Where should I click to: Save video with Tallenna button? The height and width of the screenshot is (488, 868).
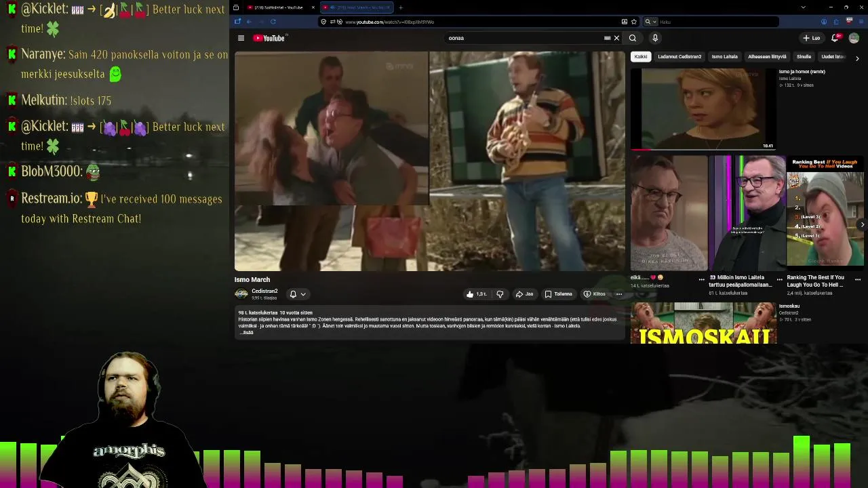point(559,294)
